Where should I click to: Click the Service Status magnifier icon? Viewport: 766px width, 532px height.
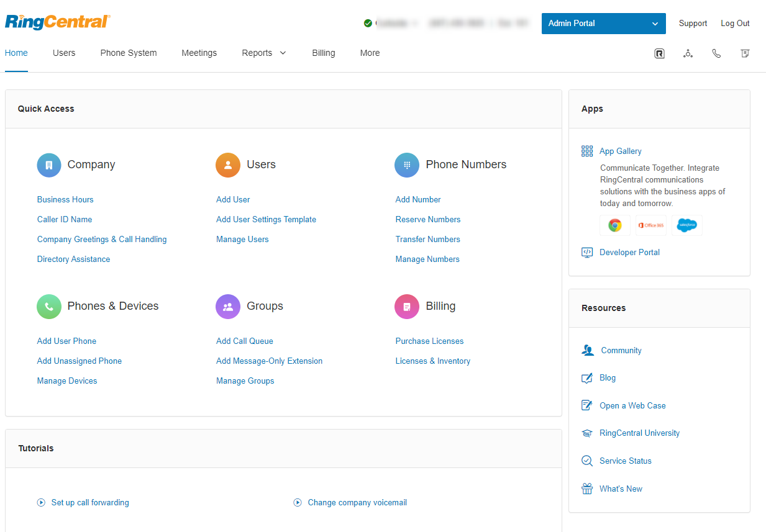click(587, 461)
